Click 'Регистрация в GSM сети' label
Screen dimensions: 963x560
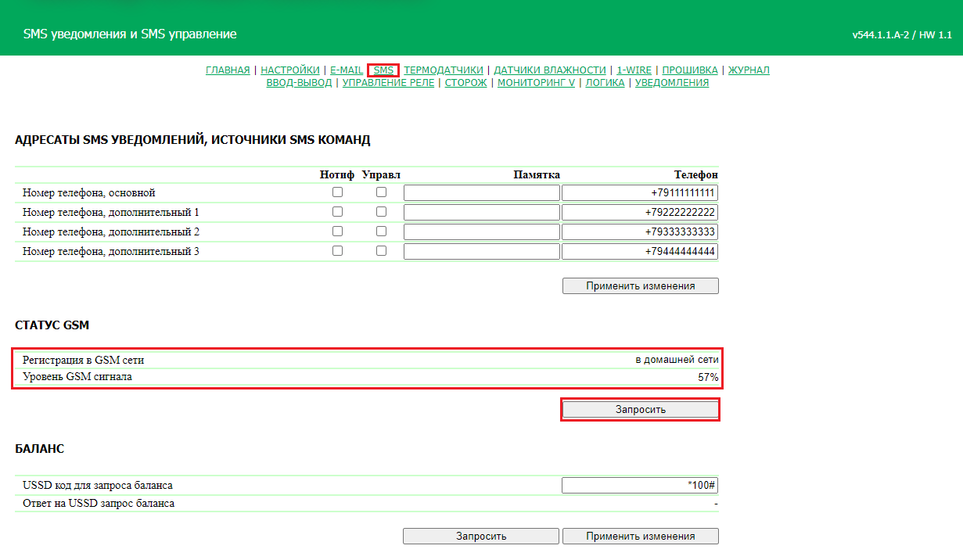click(84, 361)
